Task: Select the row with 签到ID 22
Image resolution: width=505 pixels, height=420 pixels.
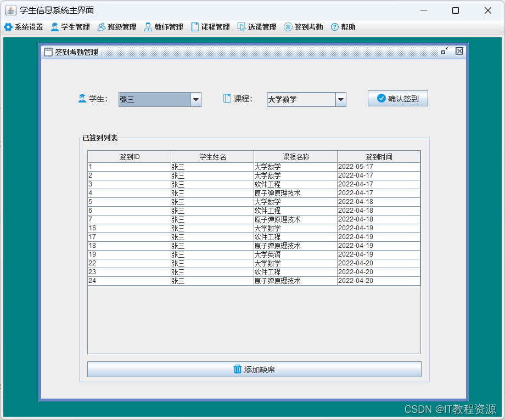Action: pyautogui.click(x=254, y=263)
